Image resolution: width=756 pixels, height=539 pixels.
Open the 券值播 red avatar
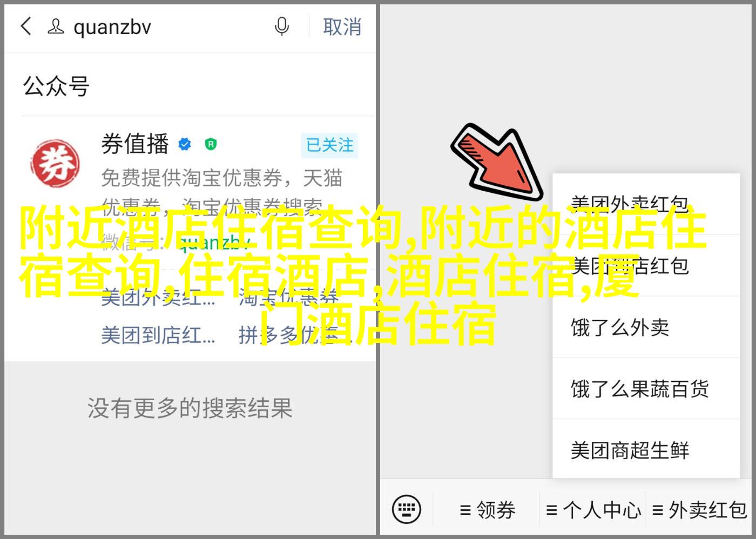[55, 164]
